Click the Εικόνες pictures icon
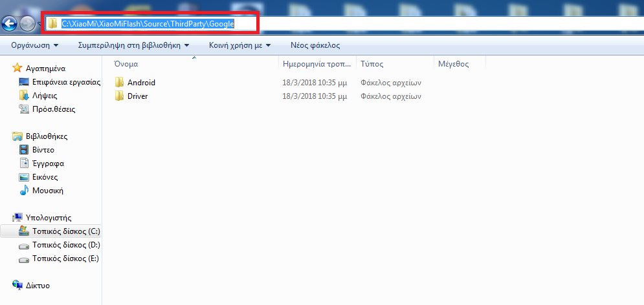The height and width of the screenshot is (305, 644). pyautogui.click(x=24, y=176)
